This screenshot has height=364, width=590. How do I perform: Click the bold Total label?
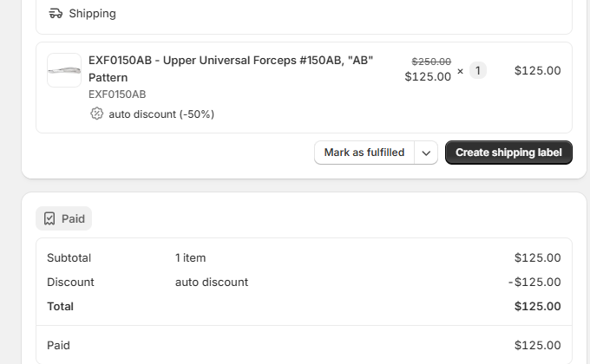coord(60,306)
